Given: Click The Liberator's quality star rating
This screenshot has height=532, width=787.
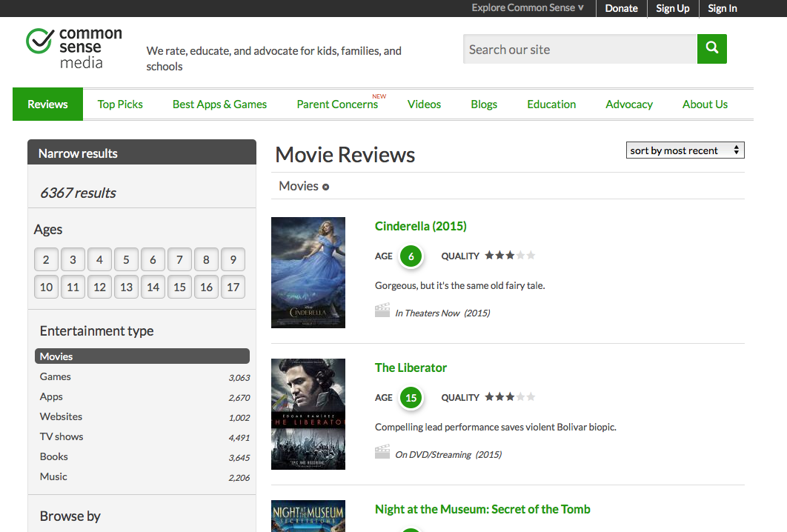Looking at the screenshot, I should 510,397.
